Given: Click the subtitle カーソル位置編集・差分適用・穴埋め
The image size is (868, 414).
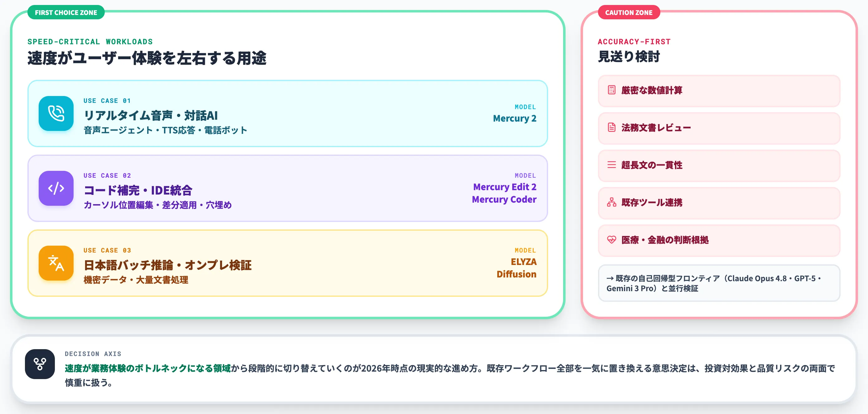Looking at the screenshot, I should [x=158, y=205].
